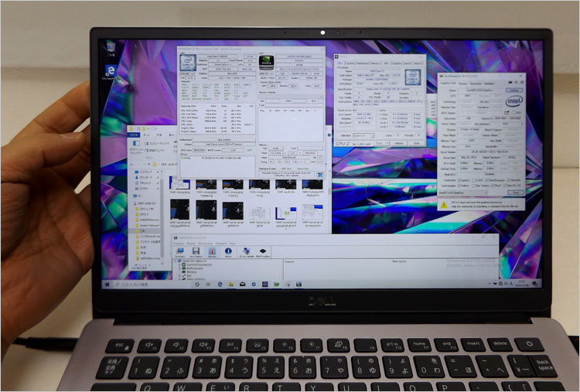
Task: Open Monitoring menu in HWiNFO
Action: pyautogui.click(x=205, y=244)
